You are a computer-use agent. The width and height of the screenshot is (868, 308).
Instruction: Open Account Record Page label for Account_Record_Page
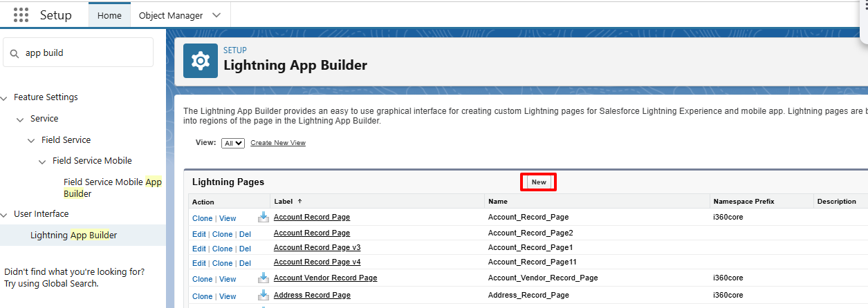click(x=312, y=217)
